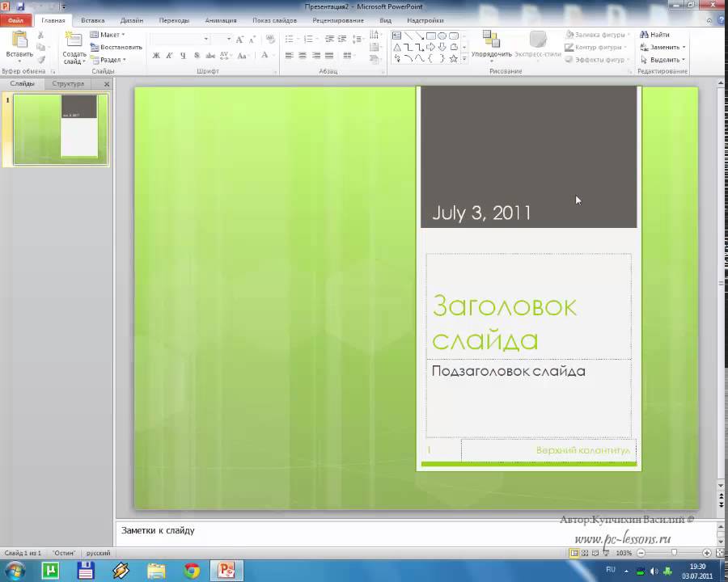Select the five-point star shape
The height and width of the screenshot is (582, 728).
click(454, 58)
